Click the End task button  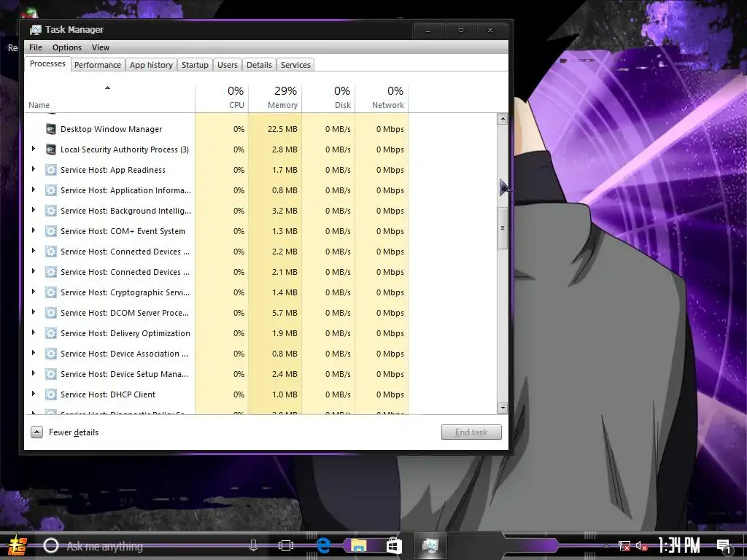(x=471, y=432)
